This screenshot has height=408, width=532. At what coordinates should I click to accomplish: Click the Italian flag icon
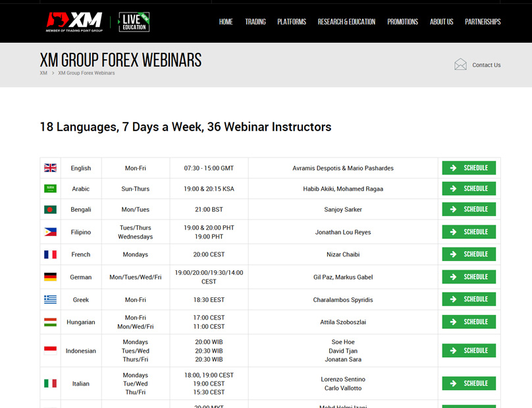pos(50,384)
